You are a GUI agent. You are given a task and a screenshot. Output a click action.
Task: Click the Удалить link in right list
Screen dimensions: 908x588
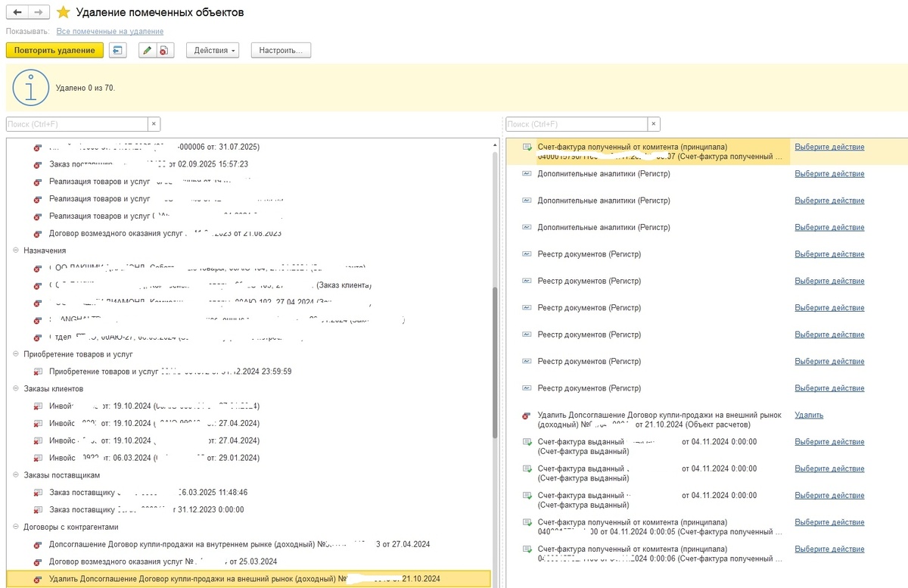pyautogui.click(x=809, y=415)
